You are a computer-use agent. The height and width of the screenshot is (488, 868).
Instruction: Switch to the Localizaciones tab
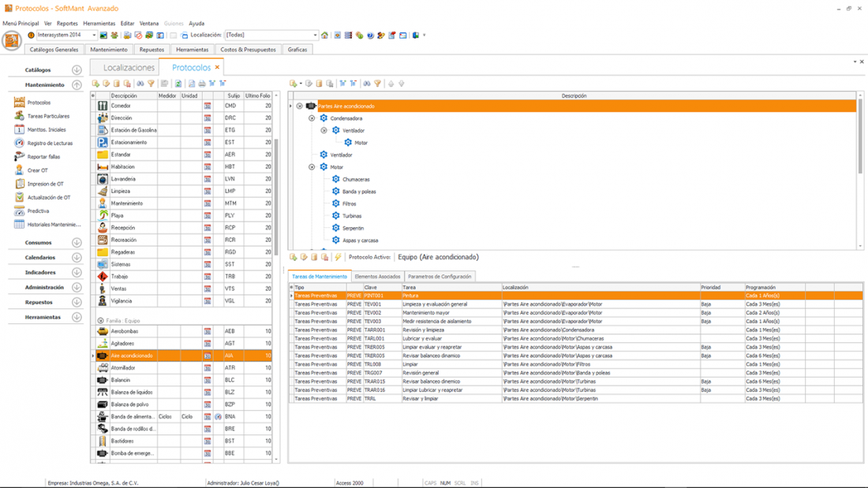[x=129, y=68]
